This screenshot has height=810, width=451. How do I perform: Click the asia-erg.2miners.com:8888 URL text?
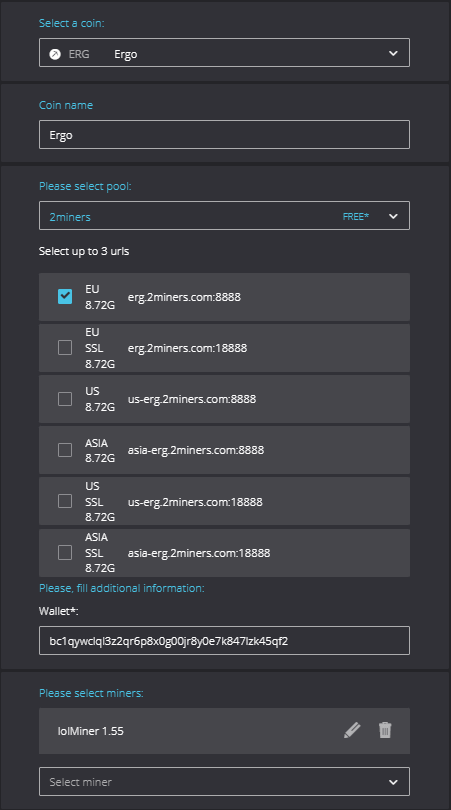196,450
